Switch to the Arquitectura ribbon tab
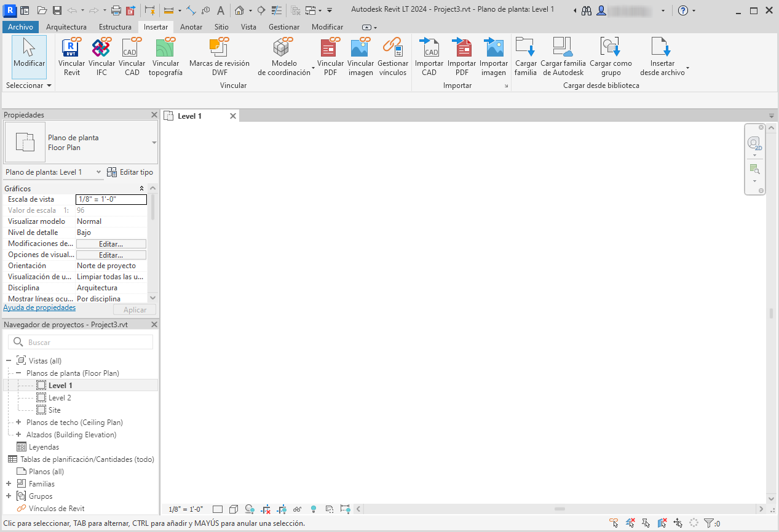The height and width of the screenshot is (532, 779). [x=66, y=27]
